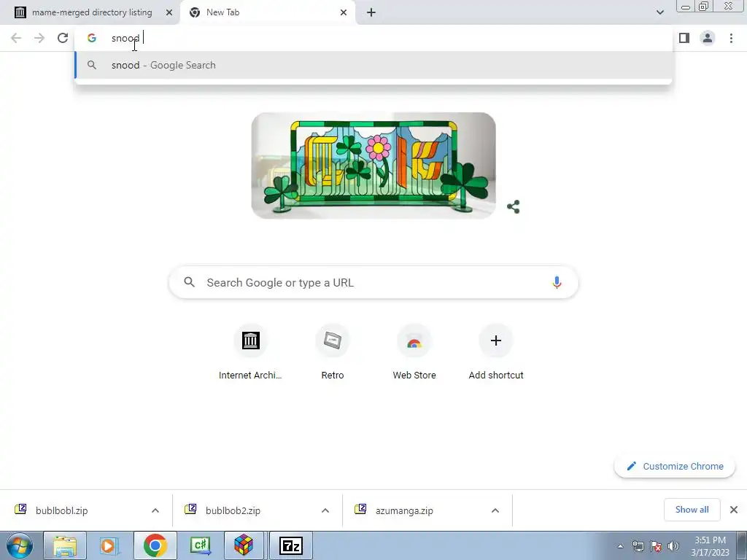Click the browser back arrow

[16, 38]
